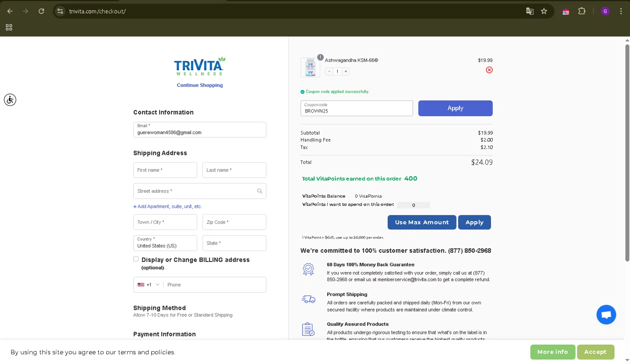Remove Ashwagandha from cart with red X

(x=489, y=70)
